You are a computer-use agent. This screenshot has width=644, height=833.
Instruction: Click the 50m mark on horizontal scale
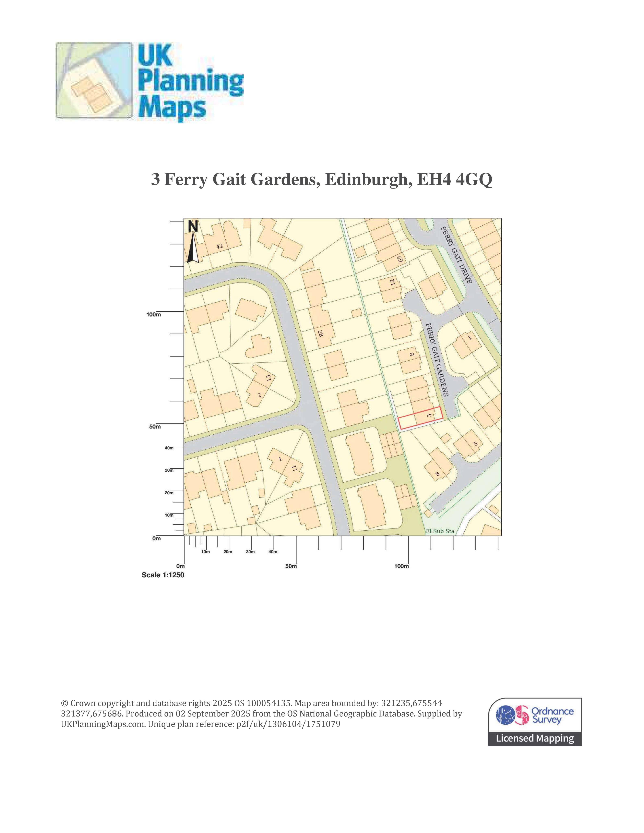[x=291, y=566]
